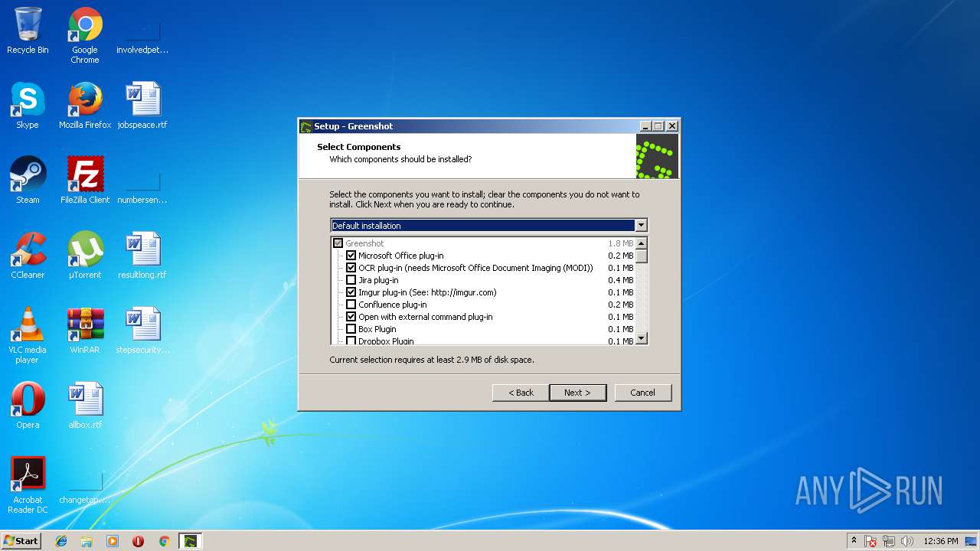Check the Box Plugin checkbox
The width and height of the screenshot is (980, 551).
(x=351, y=329)
